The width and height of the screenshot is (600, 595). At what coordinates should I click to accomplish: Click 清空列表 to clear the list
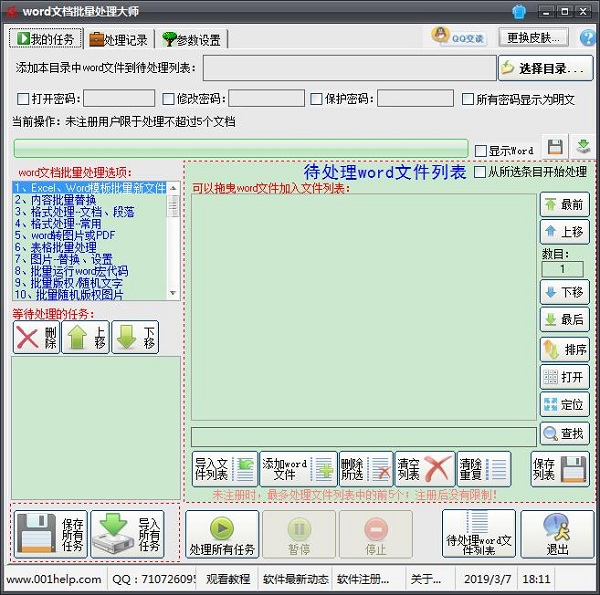coord(425,468)
